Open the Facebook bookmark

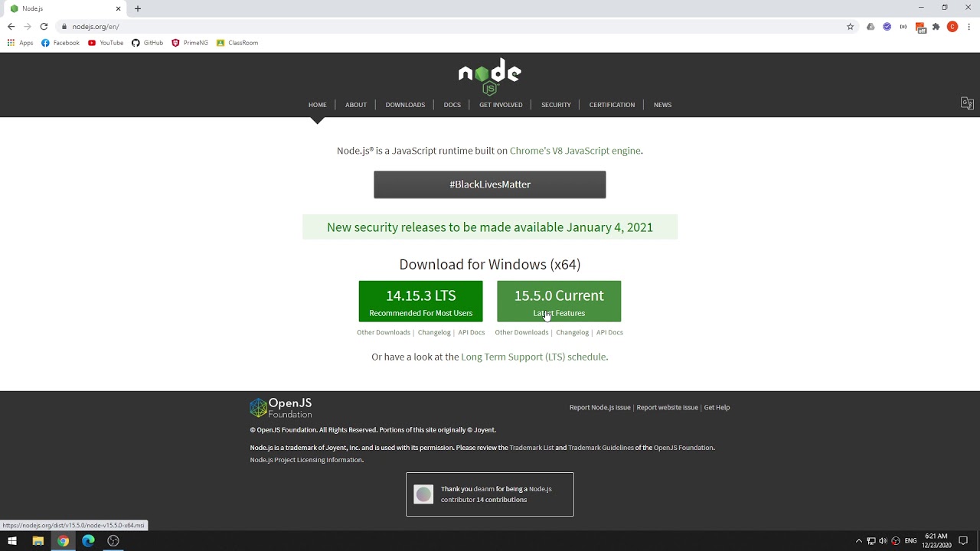60,43
